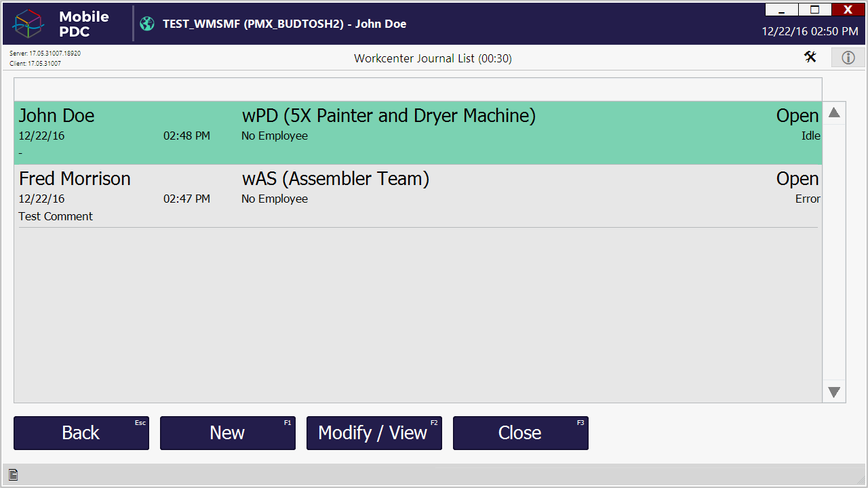The image size is (868, 488).
Task: Click the wAS (Assembler Team) workcenter entry
Action: click(x=336, y=179)
